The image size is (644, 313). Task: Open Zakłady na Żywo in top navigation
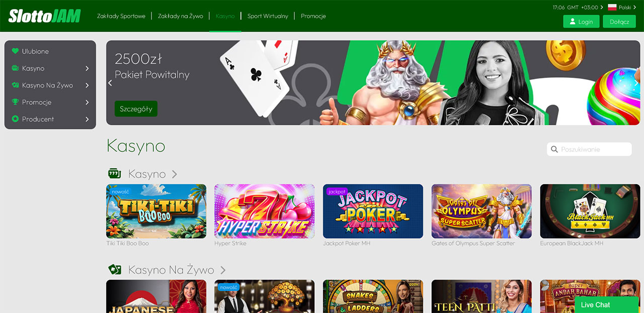pyautogui.click(x=181, y=16)
